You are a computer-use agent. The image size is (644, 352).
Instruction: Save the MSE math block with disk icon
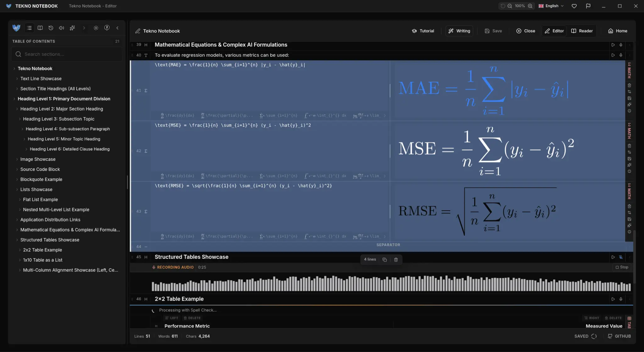[x=629, y=159]
